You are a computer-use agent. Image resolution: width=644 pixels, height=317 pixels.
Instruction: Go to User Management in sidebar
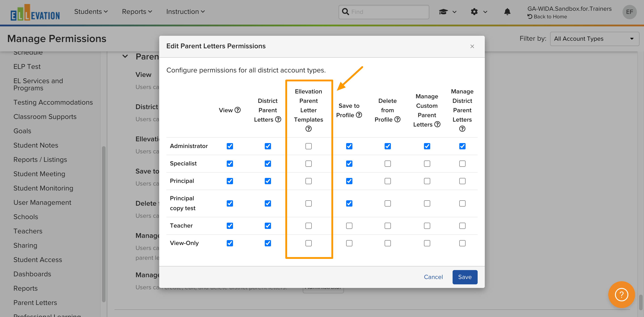[x=42, y=203]
